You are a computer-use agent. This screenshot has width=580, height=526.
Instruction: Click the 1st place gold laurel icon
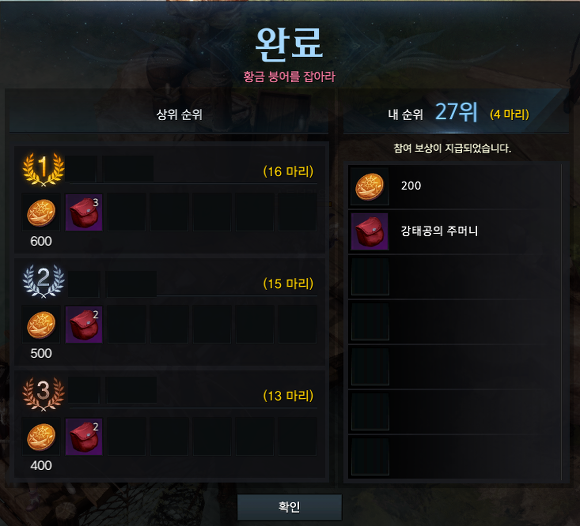coord(43,169)
